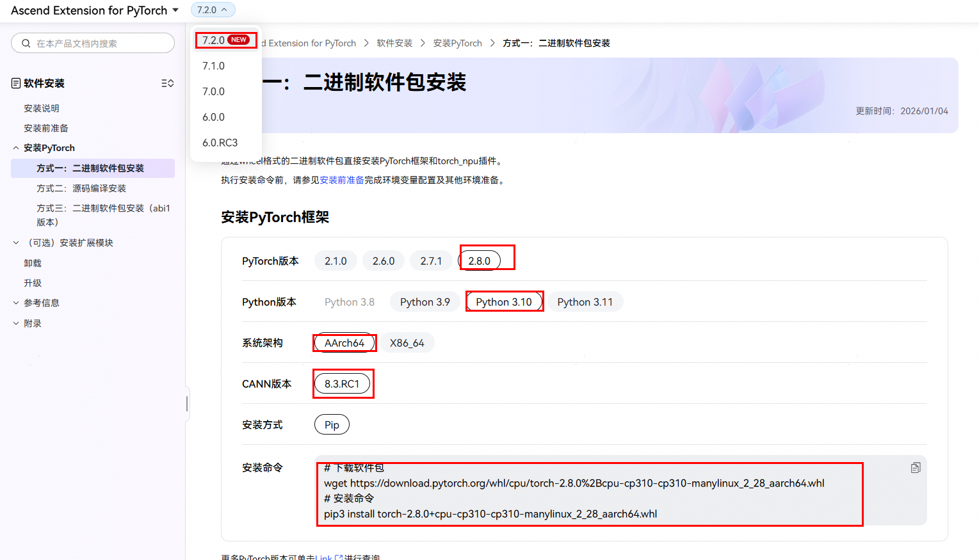The height and width of the screenshot is (560, 979).
Task: Choose version 7.1.0 from dropdown list
Action: 214,66
